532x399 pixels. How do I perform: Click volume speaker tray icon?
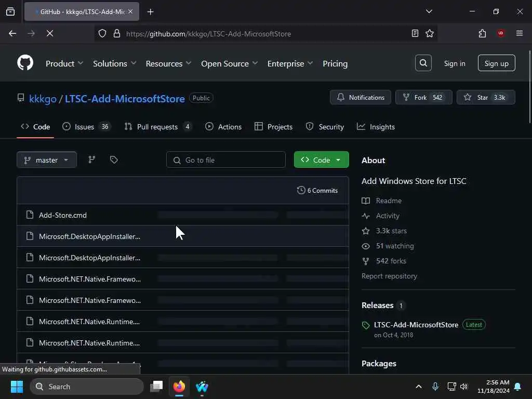click(x=464, y=387)
